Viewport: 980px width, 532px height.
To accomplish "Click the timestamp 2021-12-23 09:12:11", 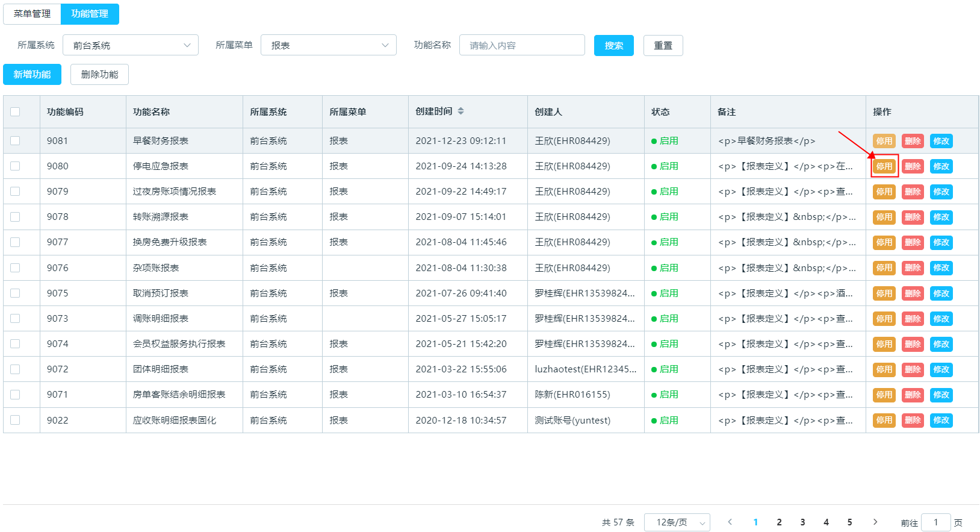I will tap(461, 140).
